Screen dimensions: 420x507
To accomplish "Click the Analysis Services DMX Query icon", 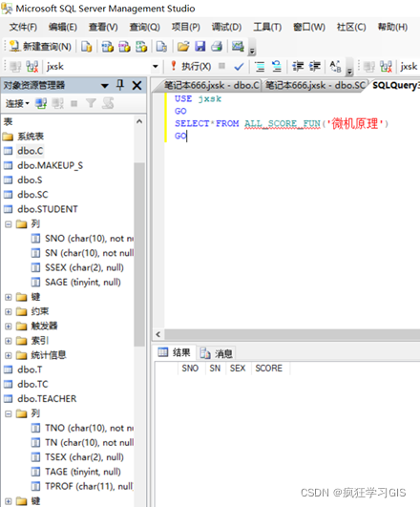I will pos(124,47).
